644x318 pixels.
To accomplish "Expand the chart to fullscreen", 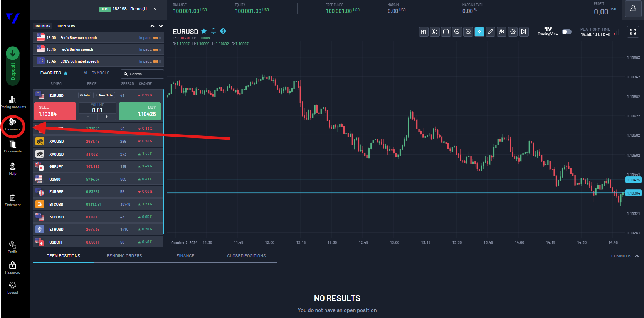I will [633, 32].
